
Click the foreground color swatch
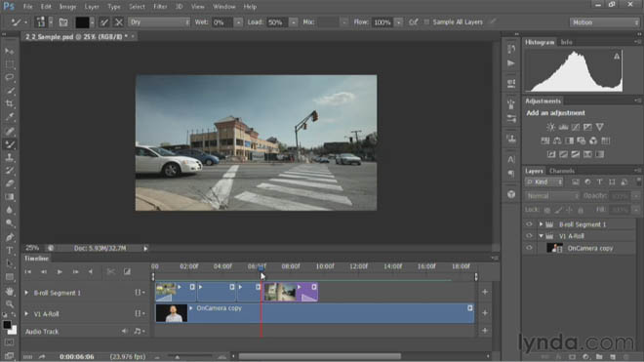click(x=7, y=324)
